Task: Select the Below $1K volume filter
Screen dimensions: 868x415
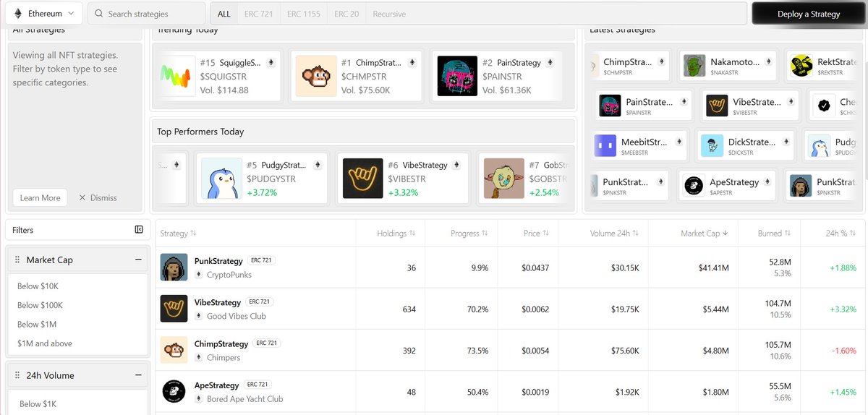Action: coord(38,404)
